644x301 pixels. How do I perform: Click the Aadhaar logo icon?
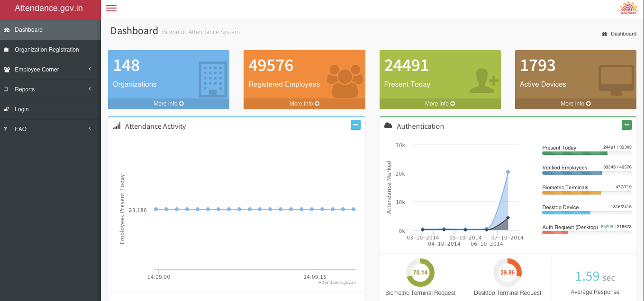pos(628,9)
